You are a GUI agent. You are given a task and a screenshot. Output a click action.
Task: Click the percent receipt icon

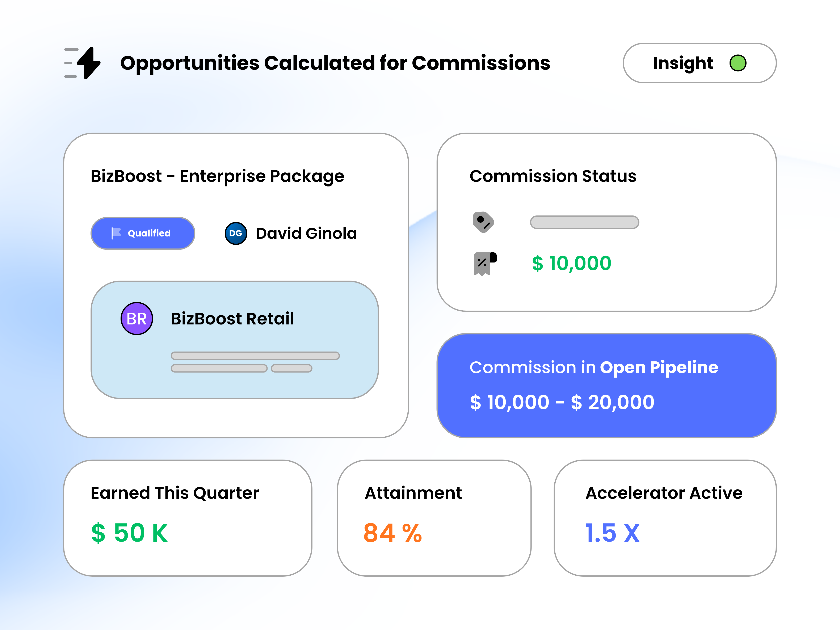click(x=484, y=264)
